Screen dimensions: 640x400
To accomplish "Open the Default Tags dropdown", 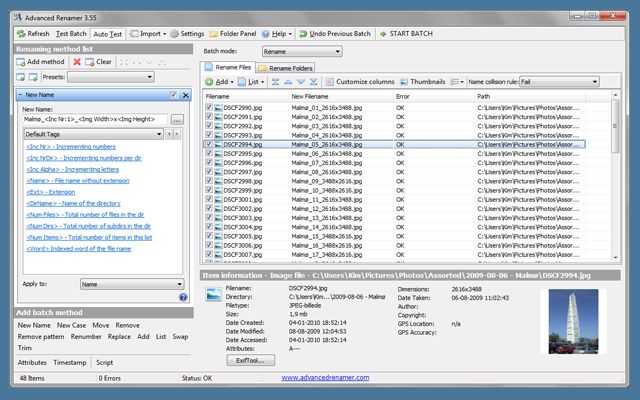I will 93,134.
